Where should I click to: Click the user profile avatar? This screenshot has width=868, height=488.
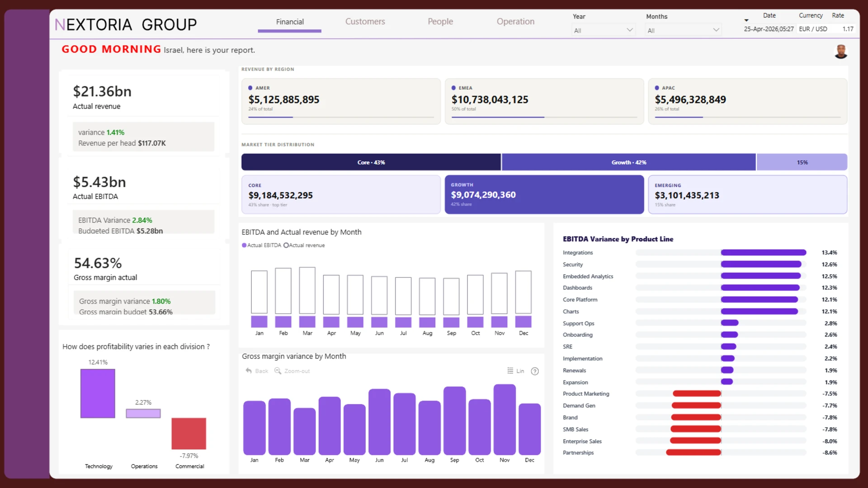pyautogui.click(x=840, y=52)
